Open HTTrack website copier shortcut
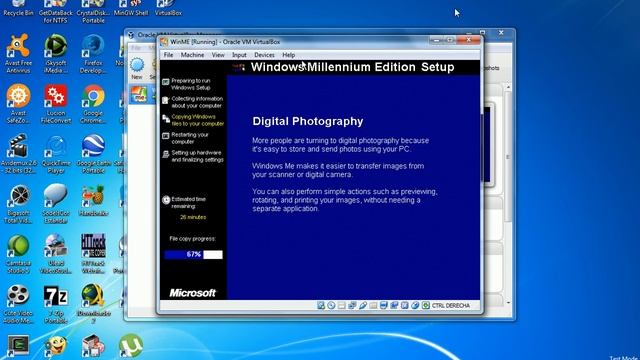 click(93, 254)
